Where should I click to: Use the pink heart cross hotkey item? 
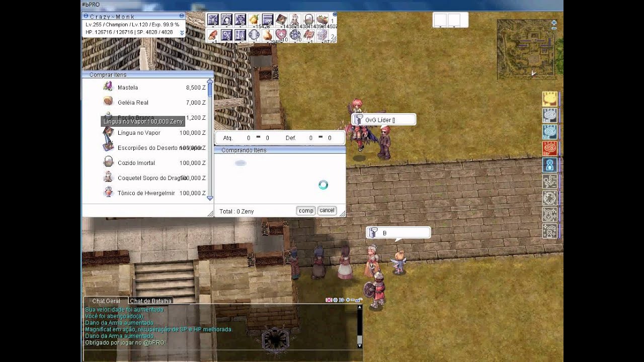[x=281, y=35]
